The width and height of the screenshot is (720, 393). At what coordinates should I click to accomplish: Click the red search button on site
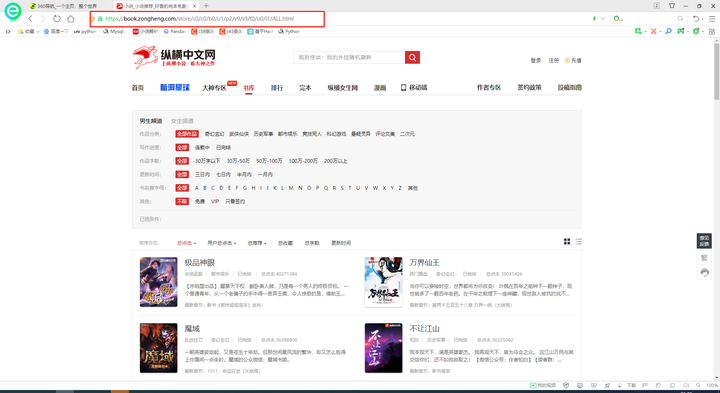412,57
